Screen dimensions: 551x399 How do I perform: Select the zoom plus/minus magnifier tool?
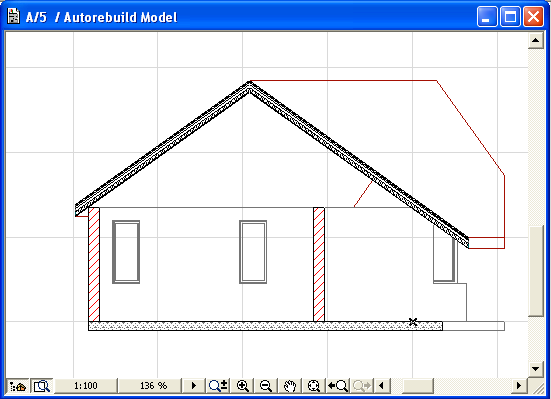pos(218,386)
